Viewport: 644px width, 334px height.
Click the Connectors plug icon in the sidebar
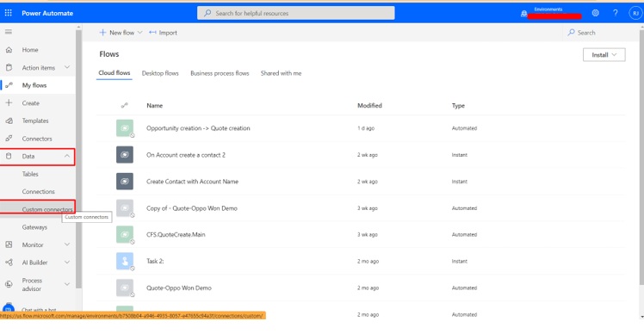click(x=9, y=139)
